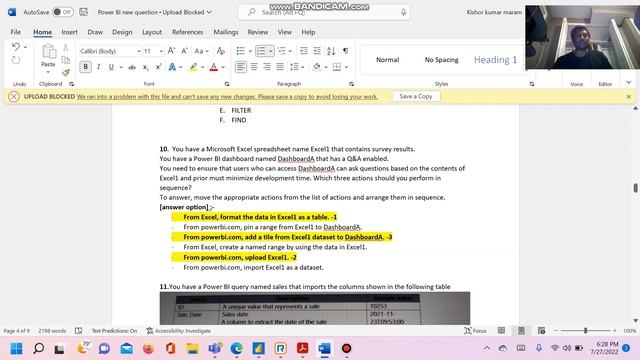Justify the paragraph text

coord(280,67)
